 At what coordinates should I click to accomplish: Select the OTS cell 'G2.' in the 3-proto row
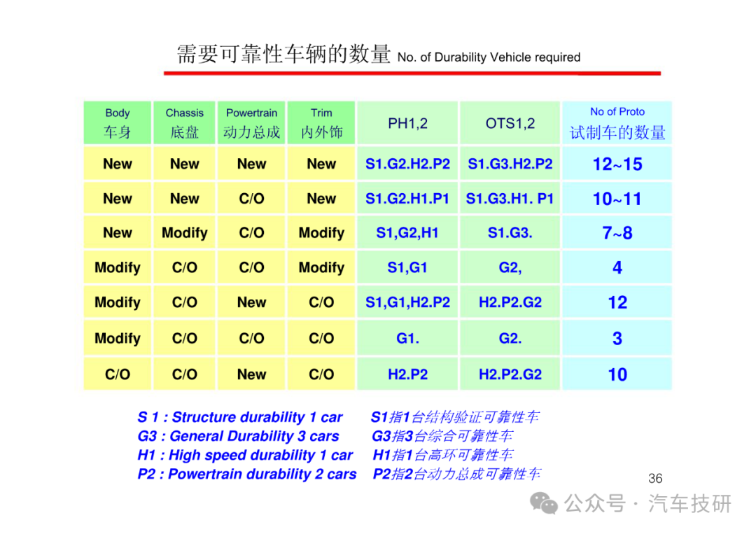click(x=510, y=338)
